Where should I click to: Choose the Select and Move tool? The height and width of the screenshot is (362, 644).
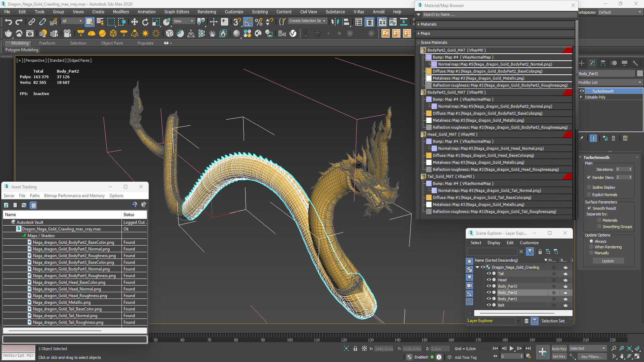[135, 22]
